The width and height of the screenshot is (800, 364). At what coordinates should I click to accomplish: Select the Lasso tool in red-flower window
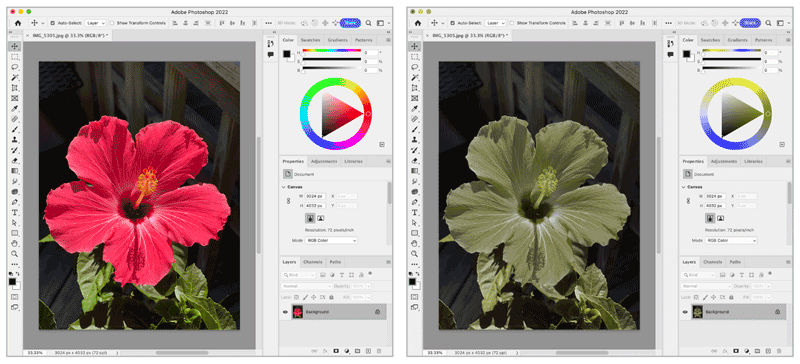pyautogui.click(x=15, y=67)
